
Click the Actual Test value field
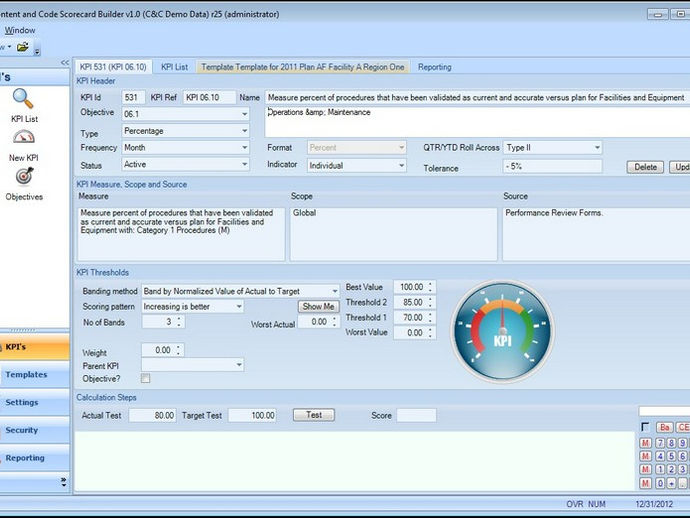point(152,415)
